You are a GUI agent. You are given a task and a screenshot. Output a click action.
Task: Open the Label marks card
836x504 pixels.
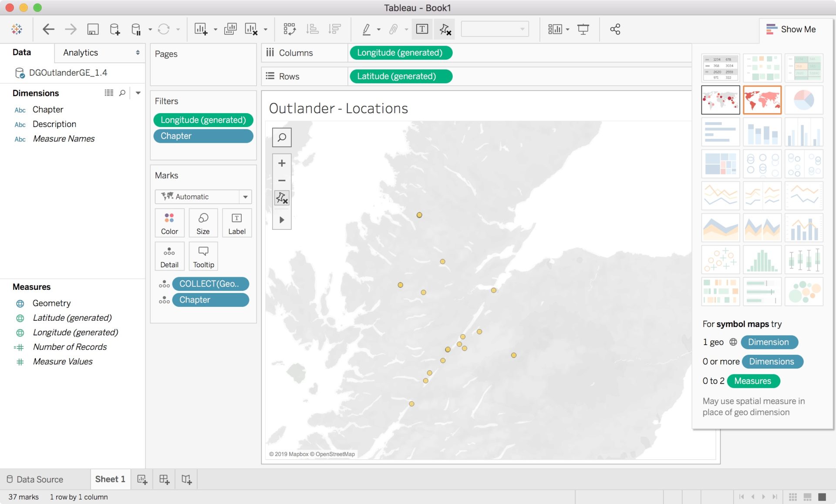(x=237, y=223)
